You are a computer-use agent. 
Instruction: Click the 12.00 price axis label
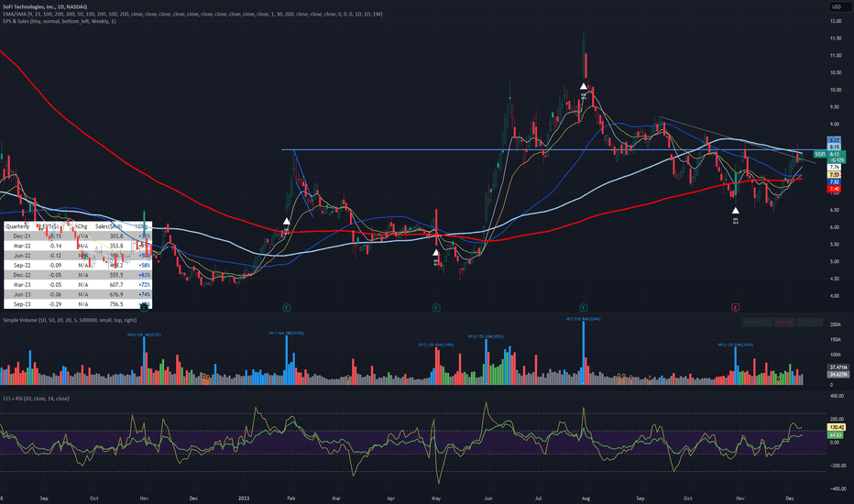point(836,21)
